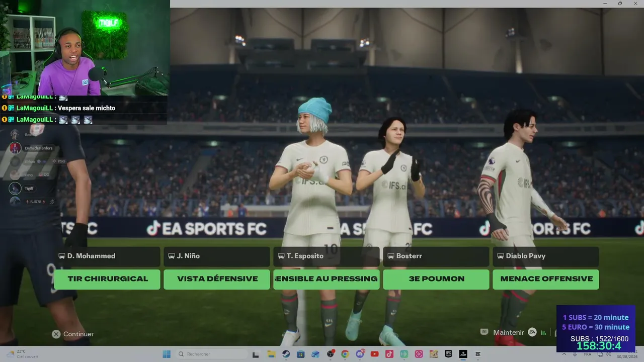The height and width of the screenshot is (362, 644).
Task: Open the Windows Start menu
Action: [x=167, y=354]
